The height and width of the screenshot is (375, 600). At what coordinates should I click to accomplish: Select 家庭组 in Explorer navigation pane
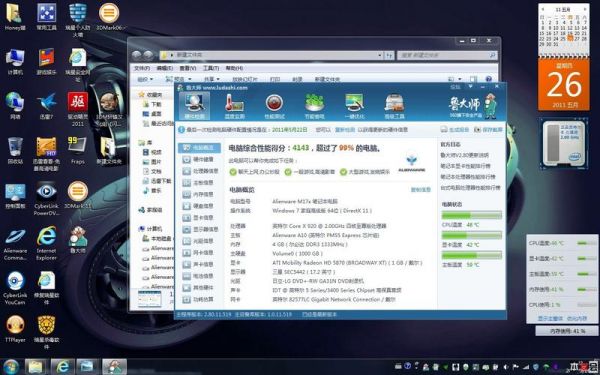150,210
